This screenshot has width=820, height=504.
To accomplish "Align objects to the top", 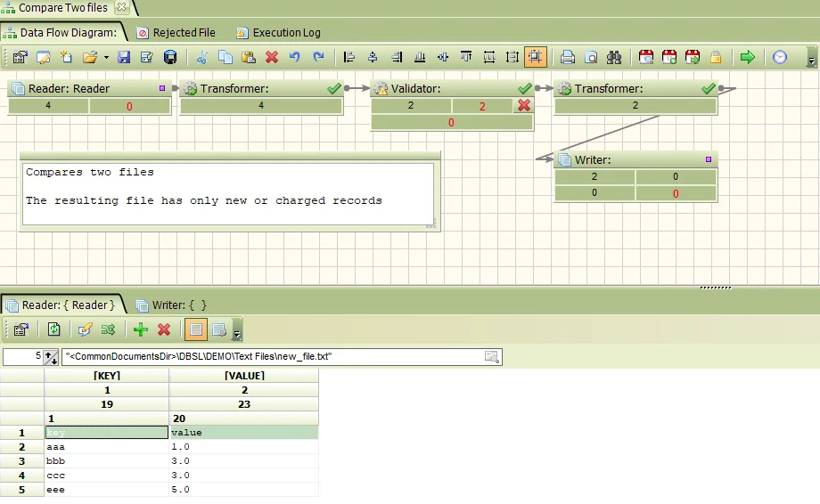I will tap(466, 57).
